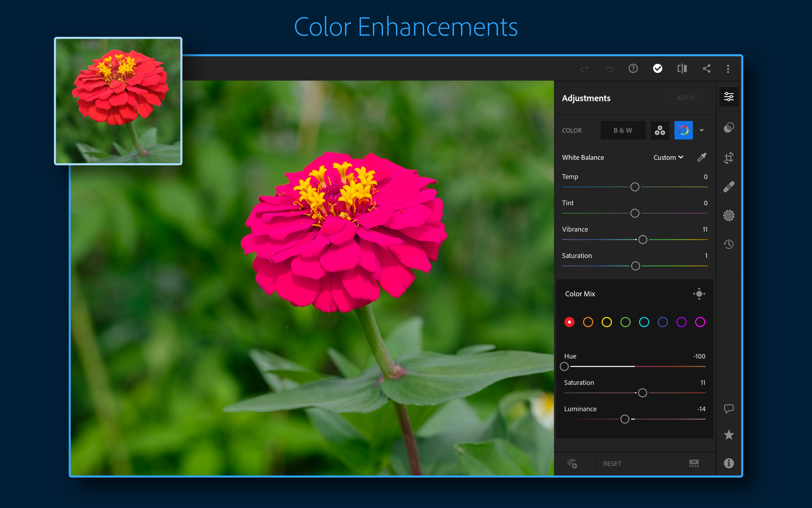812x508 pixels.
Task: Open the versions history panel
Action: coord(728,244)
